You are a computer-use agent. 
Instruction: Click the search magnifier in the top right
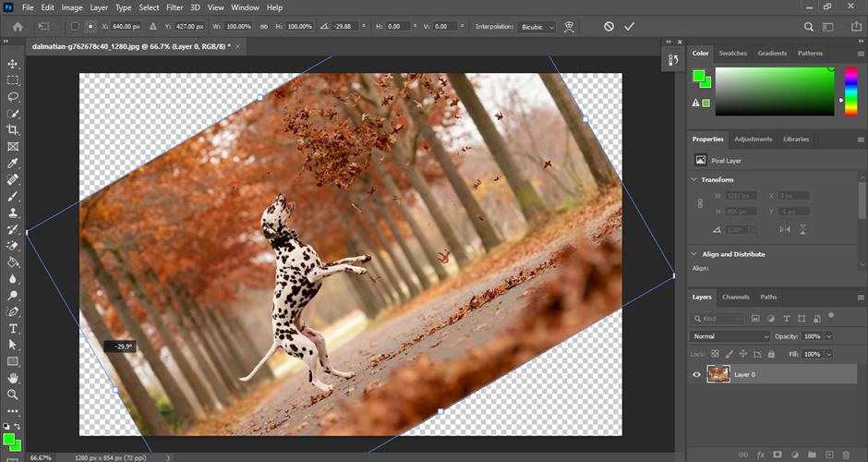coord(808,27)
